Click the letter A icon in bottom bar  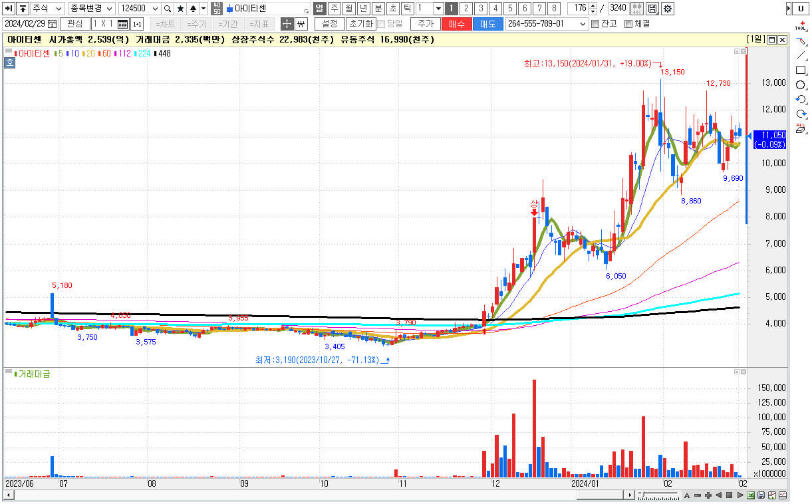pos(687,495)
